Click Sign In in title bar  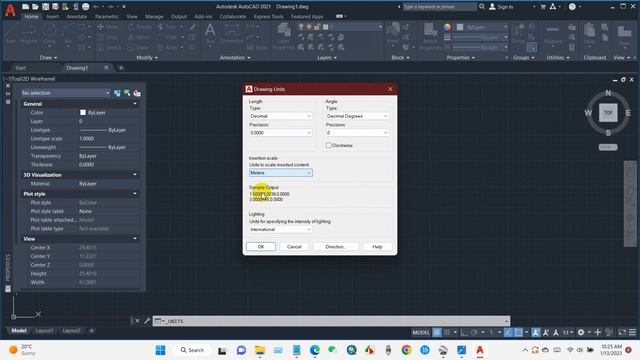pyautogui.click(x=501, y=7)
